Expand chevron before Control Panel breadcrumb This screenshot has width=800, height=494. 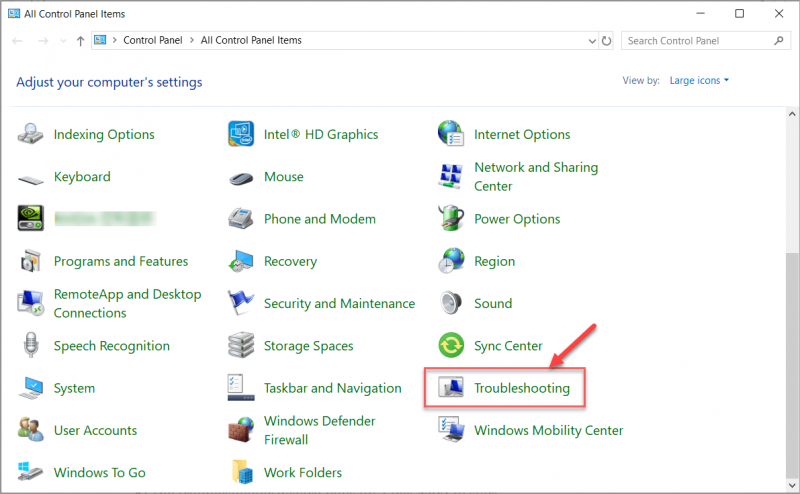pos(115,40)
